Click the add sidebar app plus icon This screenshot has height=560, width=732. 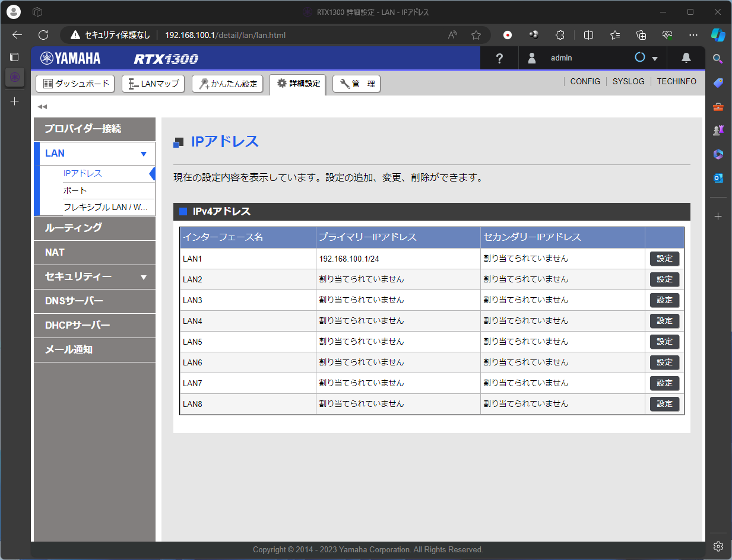pos(718,217)
